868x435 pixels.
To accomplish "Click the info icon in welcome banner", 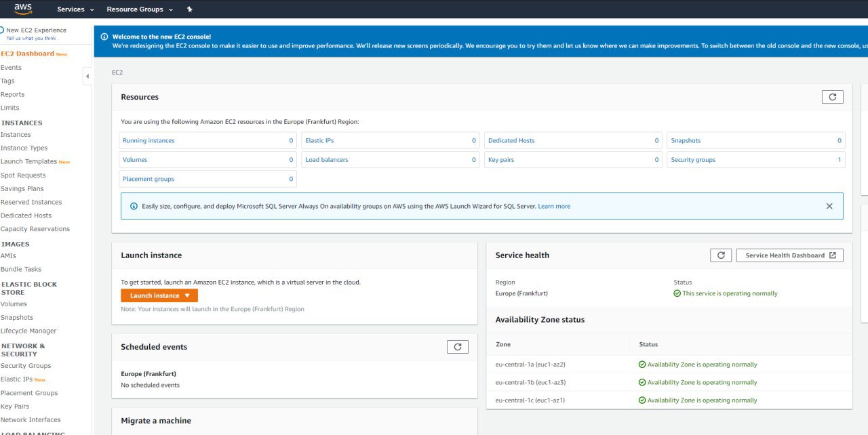I will tap(104, 37).
